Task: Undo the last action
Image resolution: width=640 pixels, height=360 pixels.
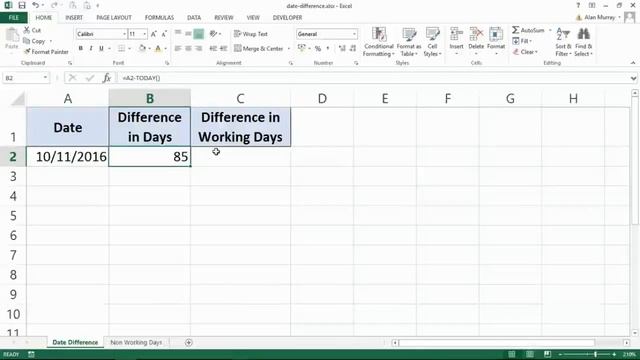Action: 36,5
